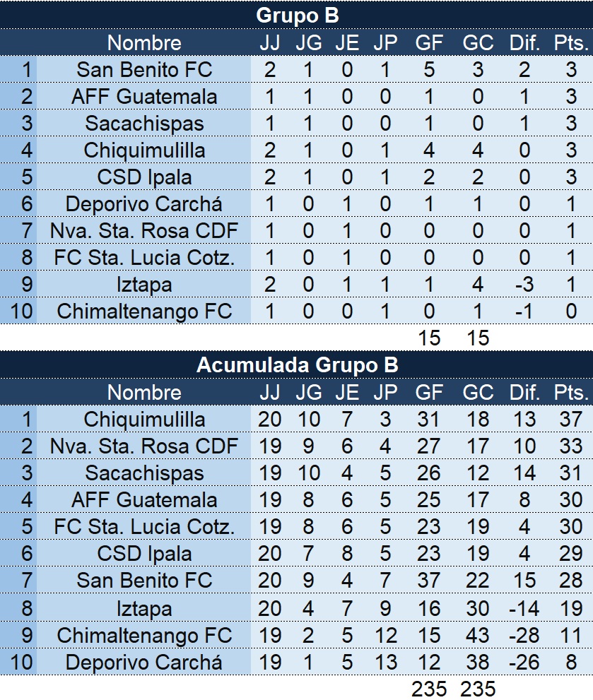Select Chiquimulilla in first-place row of accumulated table
Viewport: 593px width, 700px height.
point(144,419)
